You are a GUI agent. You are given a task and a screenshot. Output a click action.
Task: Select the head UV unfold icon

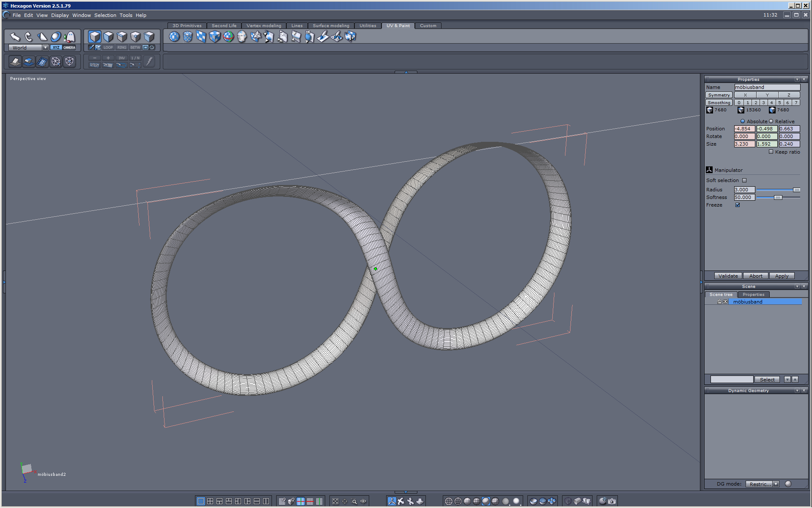click(242, 37)
